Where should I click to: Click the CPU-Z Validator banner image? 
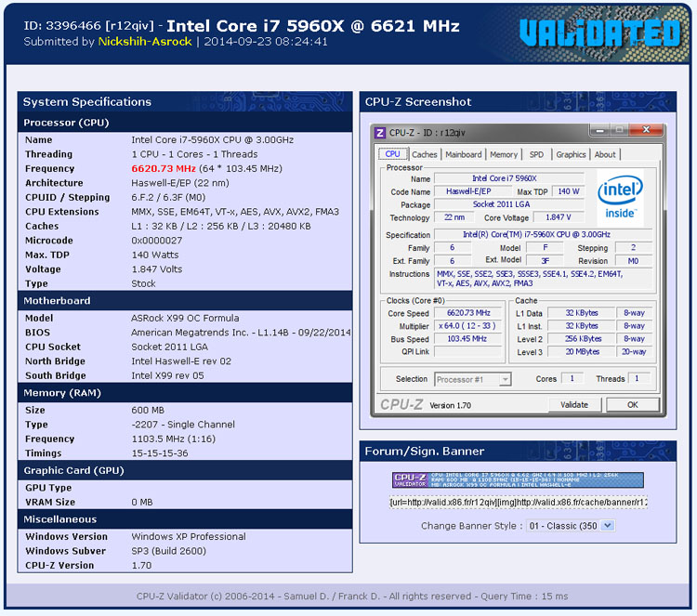[x=517, y=479]
